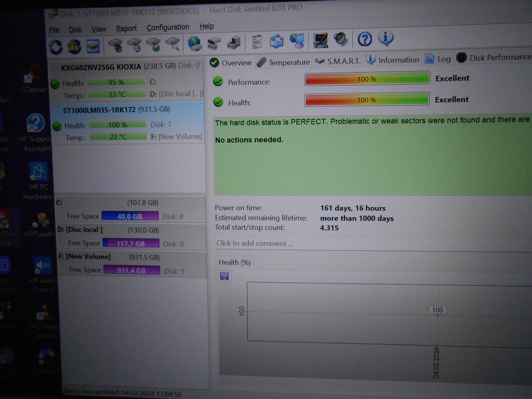Click the disk icon with green checkmark
The image size is (532, 399).
pos(154,44)
